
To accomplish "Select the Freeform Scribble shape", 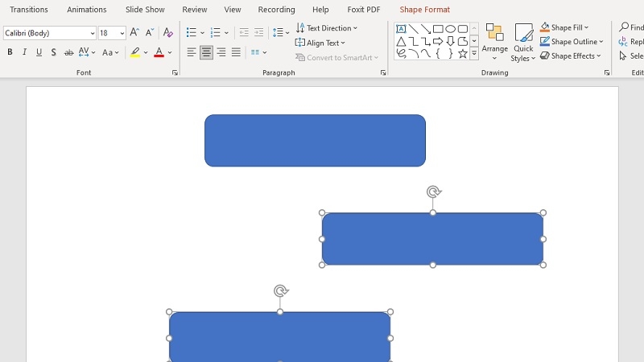I will tap(401, 54).
